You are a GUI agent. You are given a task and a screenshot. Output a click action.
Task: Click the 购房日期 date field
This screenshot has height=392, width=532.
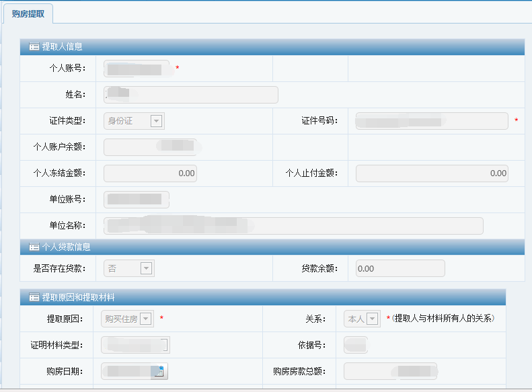coord(135,371)
